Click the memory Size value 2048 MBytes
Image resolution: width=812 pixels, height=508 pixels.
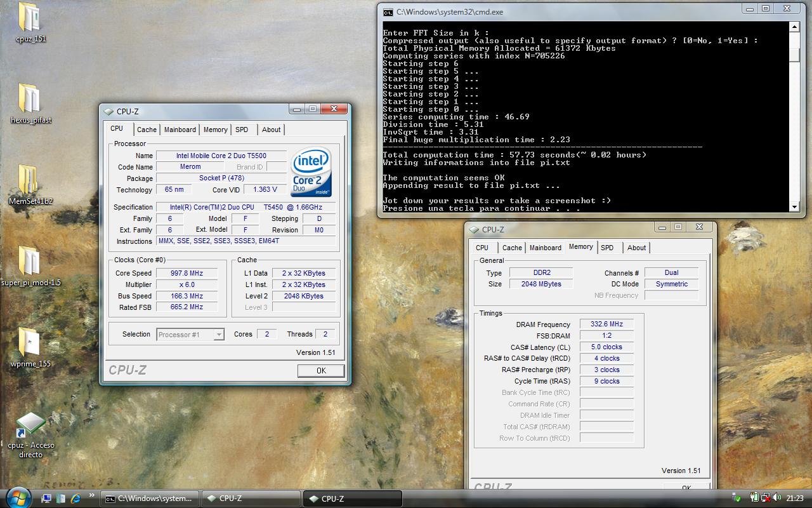click(541, 284)
